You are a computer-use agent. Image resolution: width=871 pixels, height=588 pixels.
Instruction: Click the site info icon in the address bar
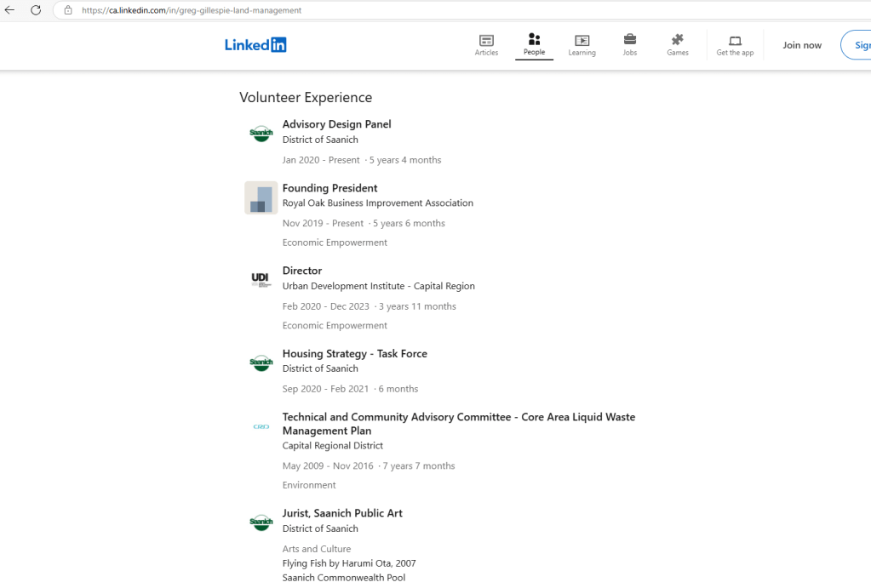tap(68, 10)
